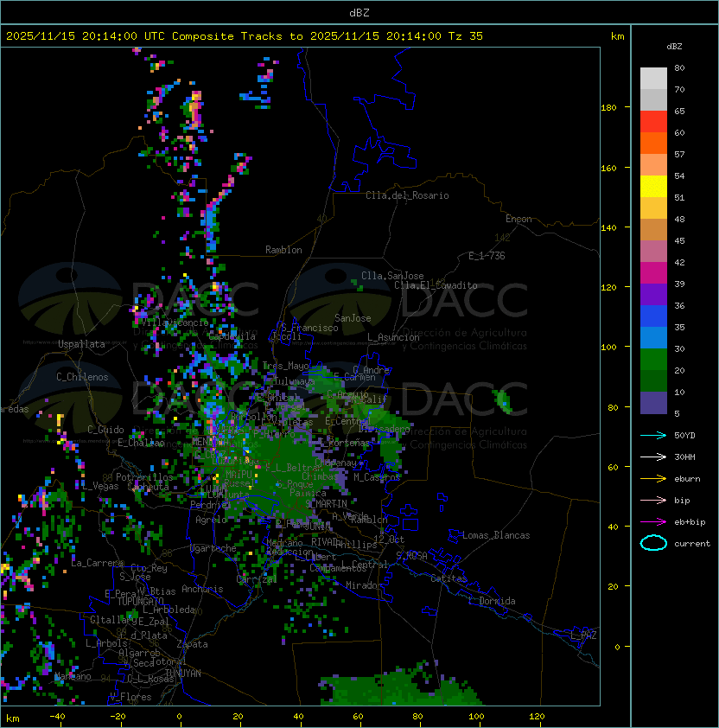Click the '80' value on the dBZ scale

tap(679, 67)
